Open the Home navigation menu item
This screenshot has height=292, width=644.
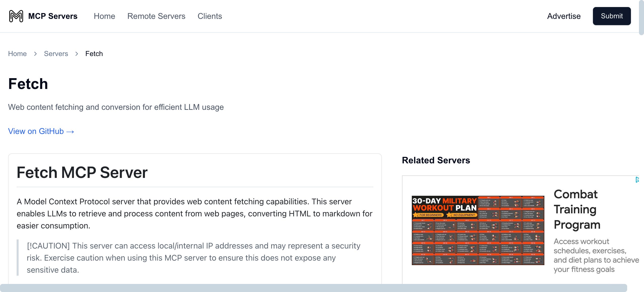pyautogui.click(x=104, y=16)
